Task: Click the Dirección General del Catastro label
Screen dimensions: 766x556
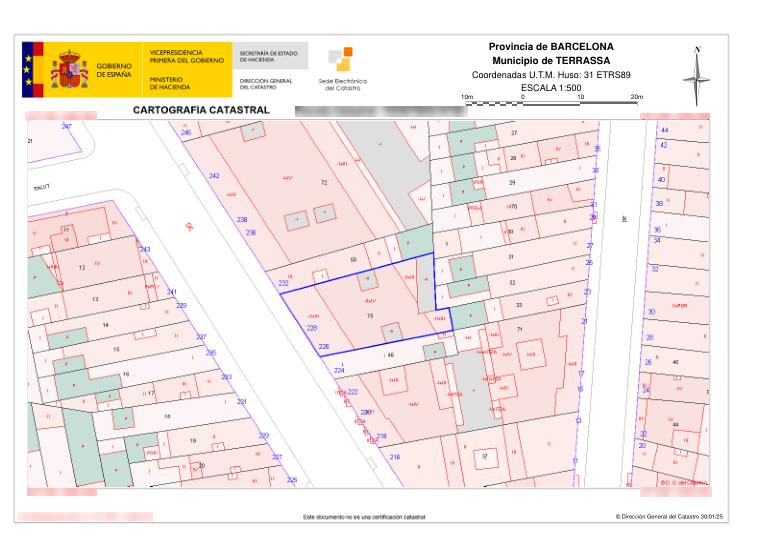Action: point(266,83)
